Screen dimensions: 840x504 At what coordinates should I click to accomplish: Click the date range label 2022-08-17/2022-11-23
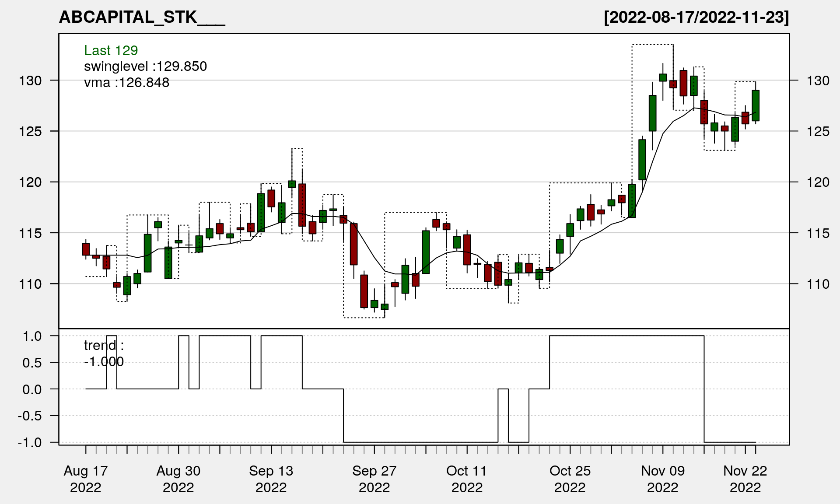coord(696,17)
